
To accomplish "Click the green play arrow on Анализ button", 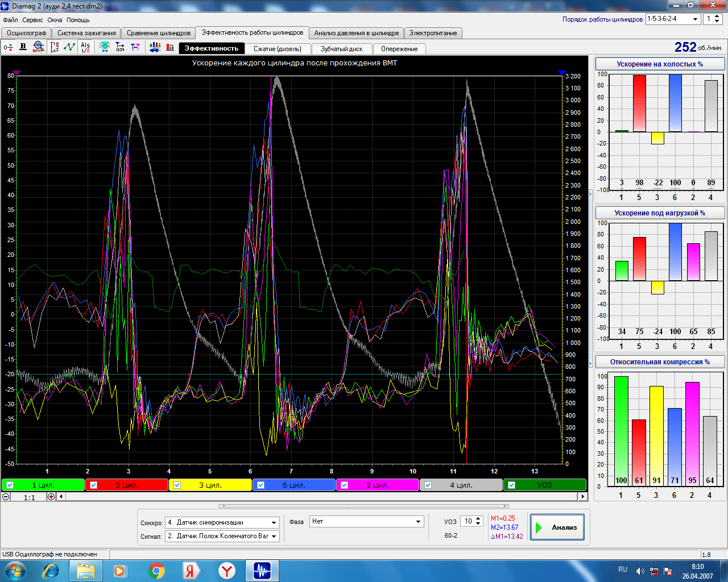I will (x=539, y=527).
